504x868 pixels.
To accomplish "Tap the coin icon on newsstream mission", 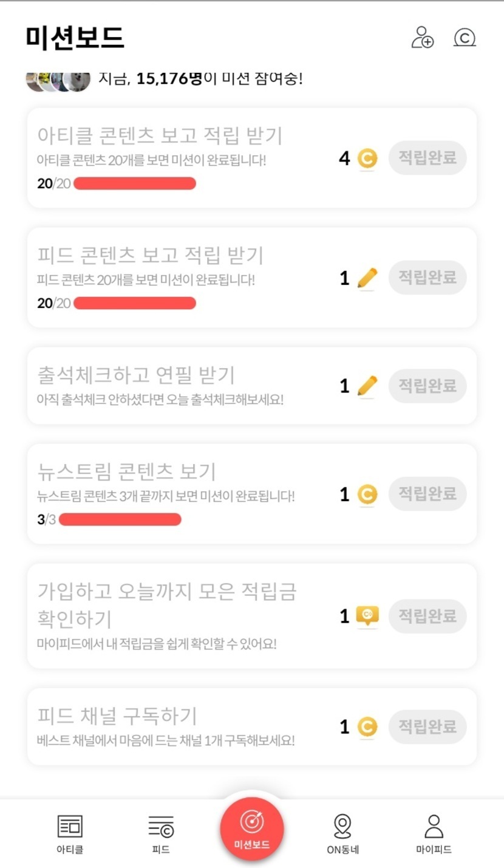I will coord(367,494).
